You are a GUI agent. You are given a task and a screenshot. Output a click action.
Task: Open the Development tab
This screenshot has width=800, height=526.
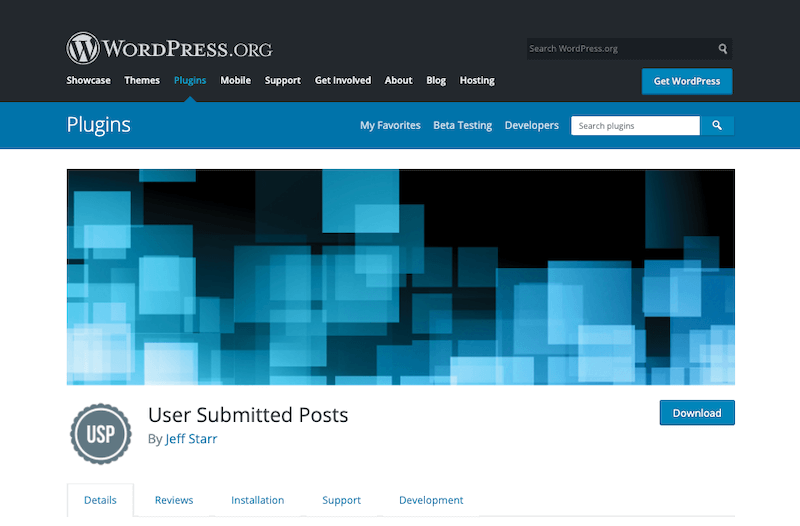tap(431, 500)
